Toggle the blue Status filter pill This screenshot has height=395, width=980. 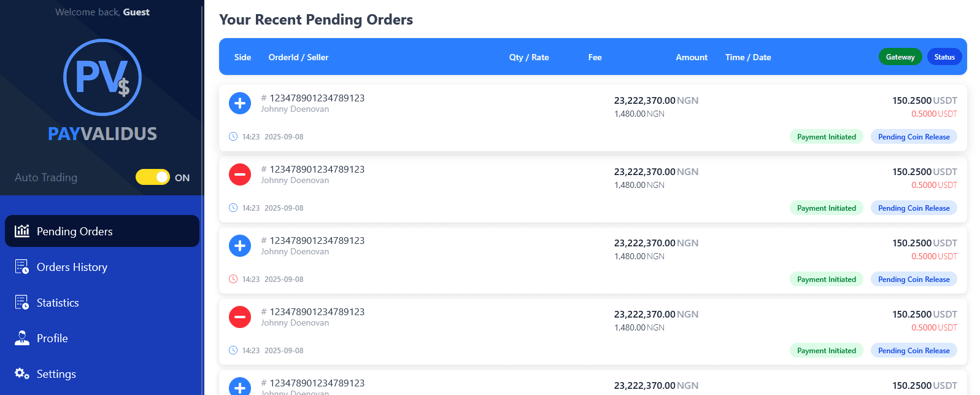click(x=944, y=57)
